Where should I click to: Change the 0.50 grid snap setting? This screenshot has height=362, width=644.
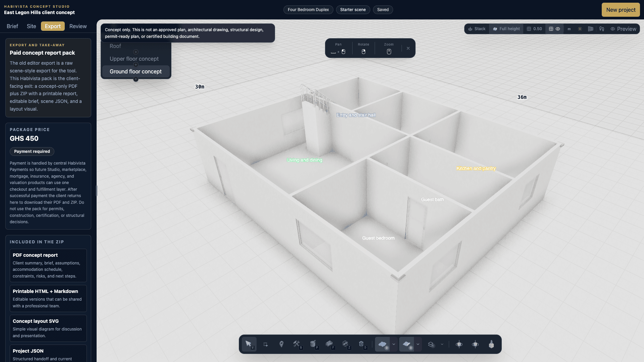coord(534,29)
